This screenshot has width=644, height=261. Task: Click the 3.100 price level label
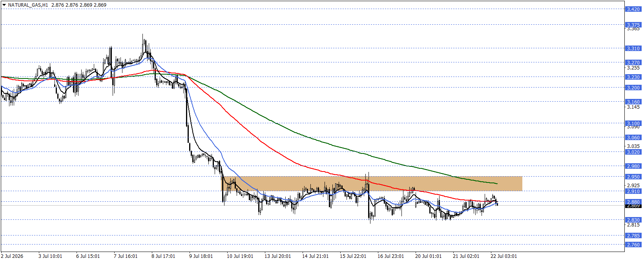(633, 124)
